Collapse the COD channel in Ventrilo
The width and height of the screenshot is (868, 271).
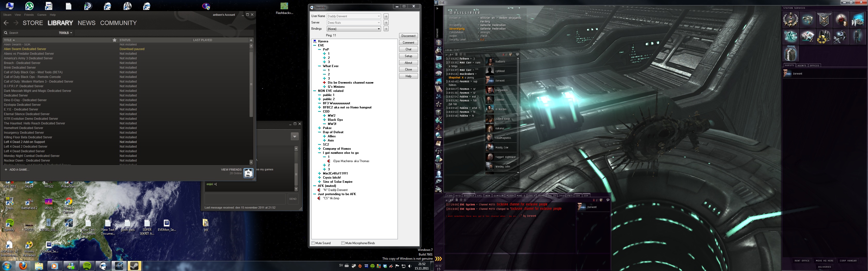coord(320,111)
